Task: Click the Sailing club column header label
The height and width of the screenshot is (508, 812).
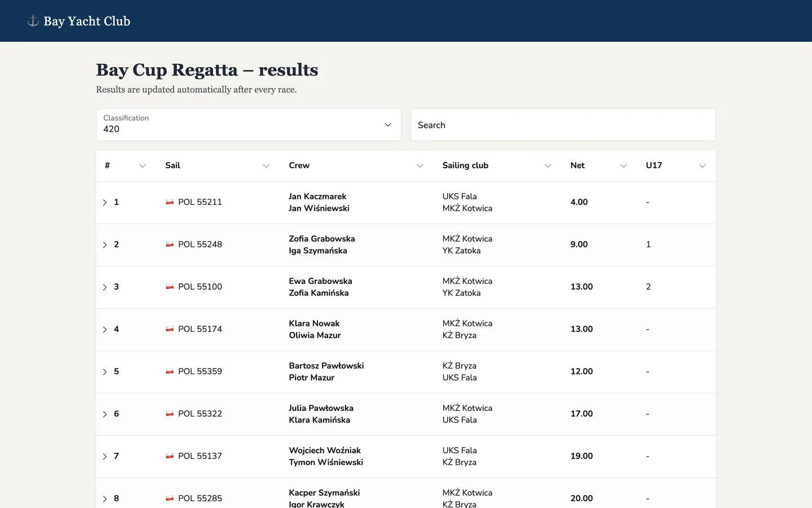Action: (x=465, y=165)
